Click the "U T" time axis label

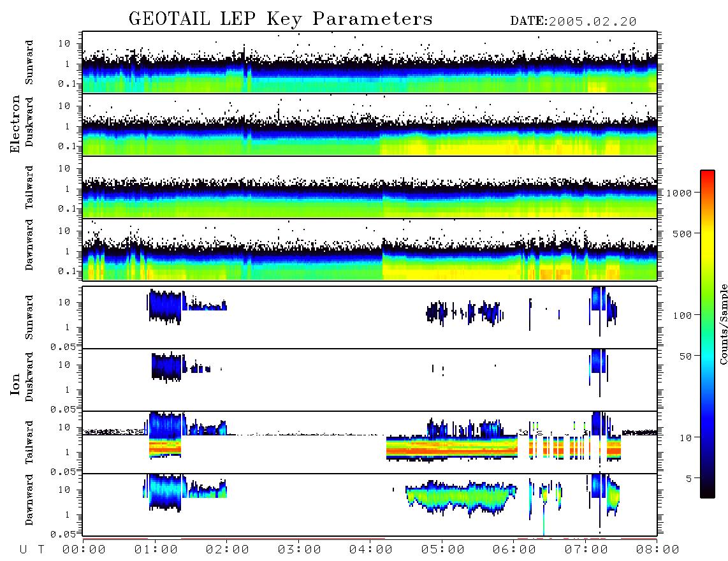(x=32, y=550)
